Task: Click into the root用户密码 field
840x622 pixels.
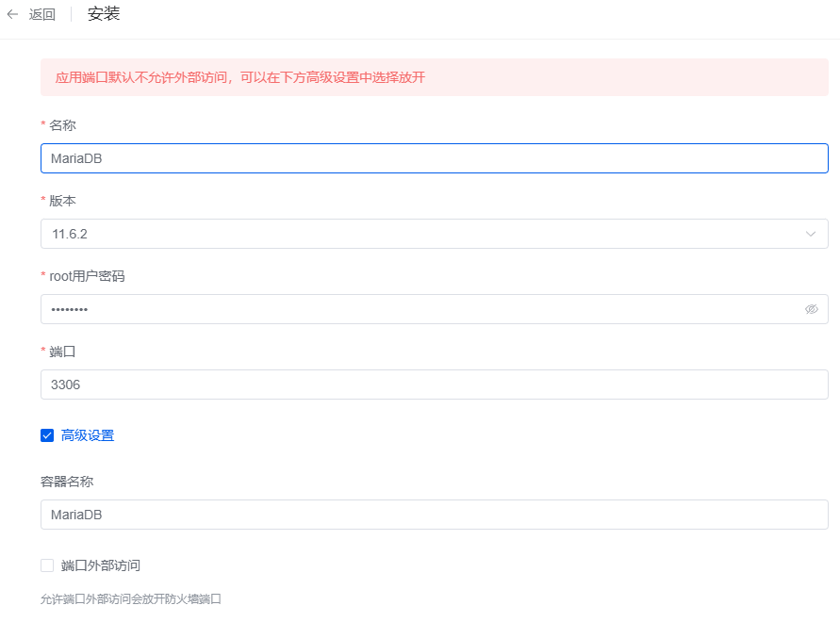Action: 435,309
